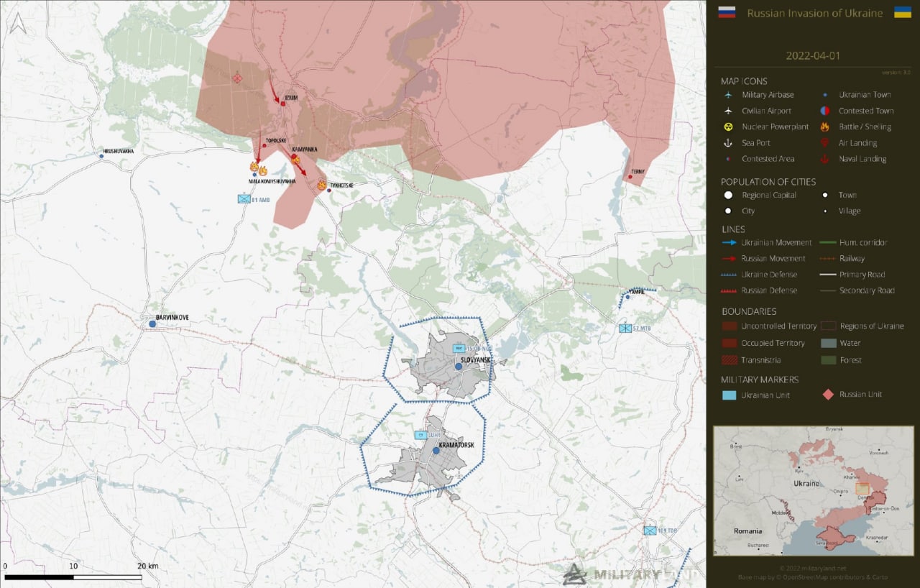The image size is (920, 588).
Task: Click the Occupied Territory legend color swatch
Action: click(728, 343)
